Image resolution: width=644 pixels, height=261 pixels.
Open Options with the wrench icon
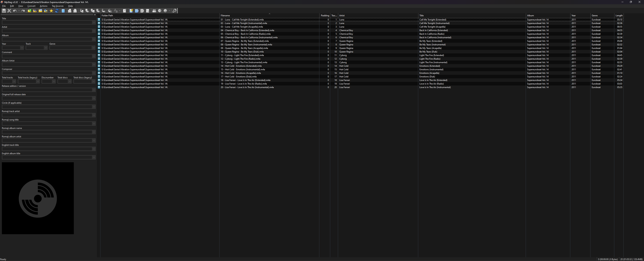[175, 11]
